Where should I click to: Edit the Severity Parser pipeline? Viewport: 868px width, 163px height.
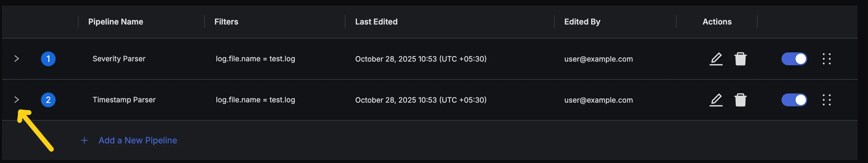tap(716, 59)
